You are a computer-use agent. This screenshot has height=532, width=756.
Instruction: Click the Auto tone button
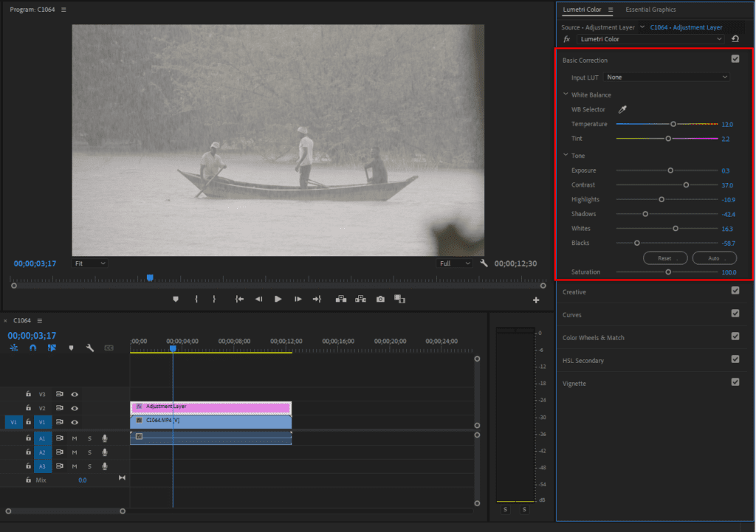point(713,258)
